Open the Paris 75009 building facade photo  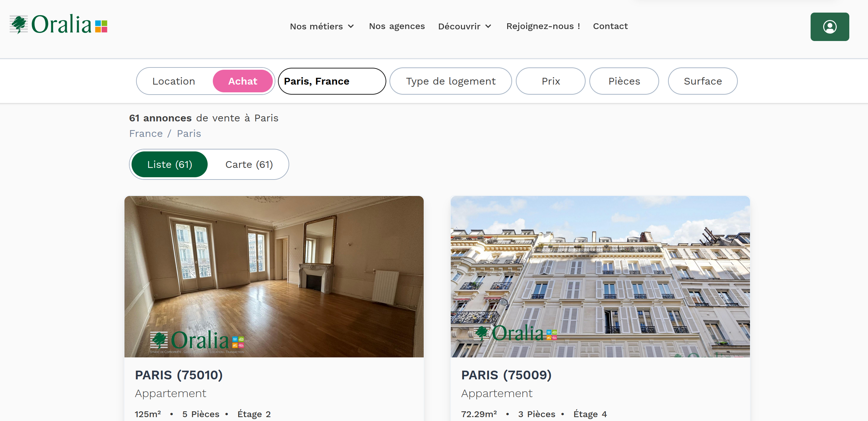600,276
